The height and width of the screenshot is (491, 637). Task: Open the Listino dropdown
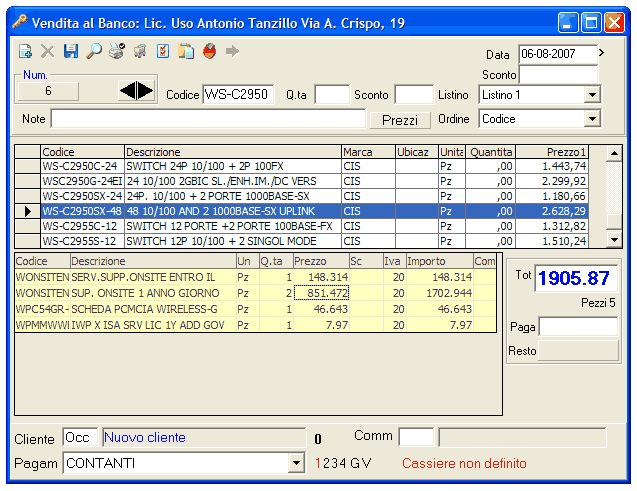592,95
